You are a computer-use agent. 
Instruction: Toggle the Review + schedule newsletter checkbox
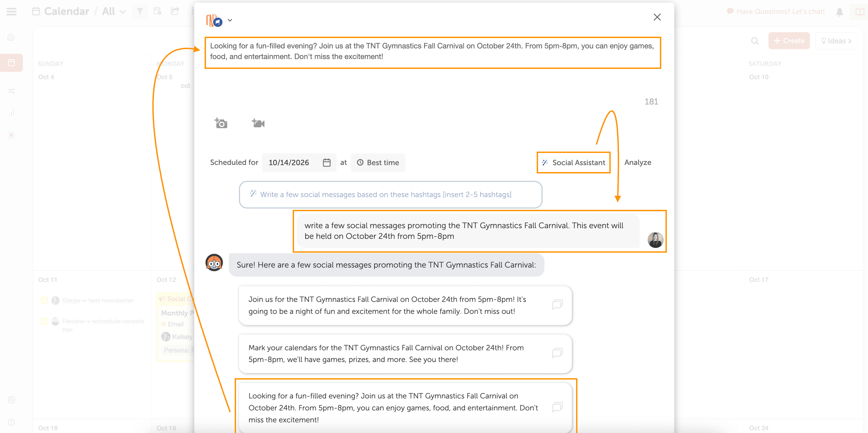pos(44,321)
